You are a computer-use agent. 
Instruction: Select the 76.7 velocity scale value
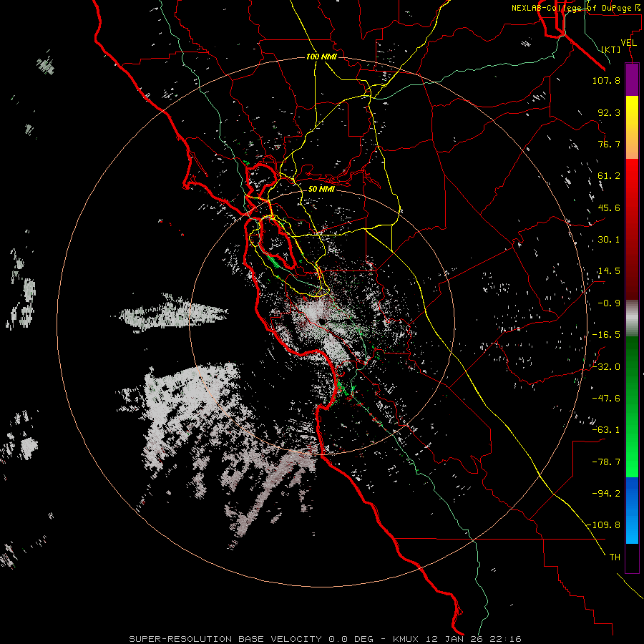[x=609, y=144]
